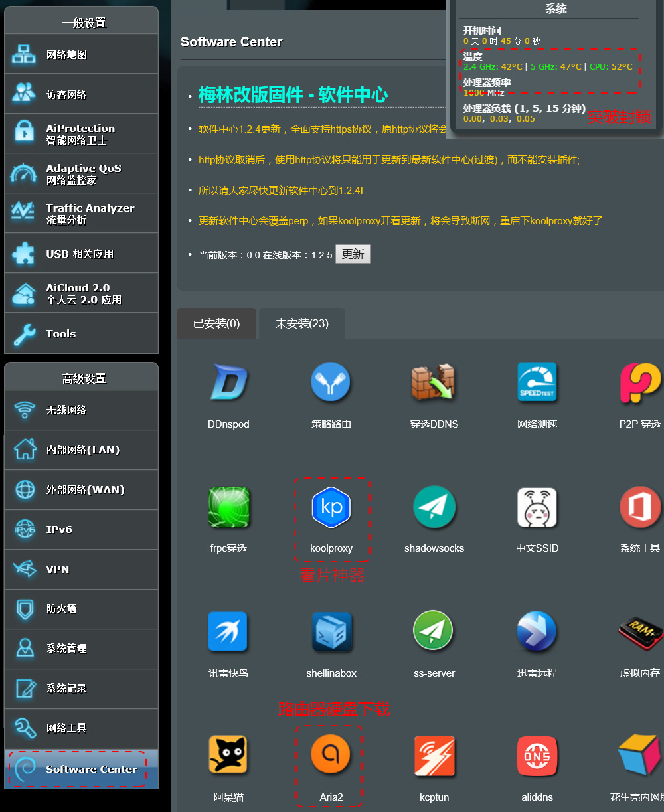The image size is (664, 812).
Task: Select the 未安装(23) tab
Action: 302,323
